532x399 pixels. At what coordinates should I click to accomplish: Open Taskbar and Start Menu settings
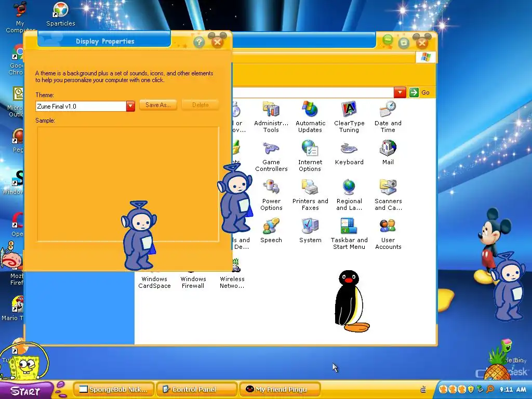point(349,234)
